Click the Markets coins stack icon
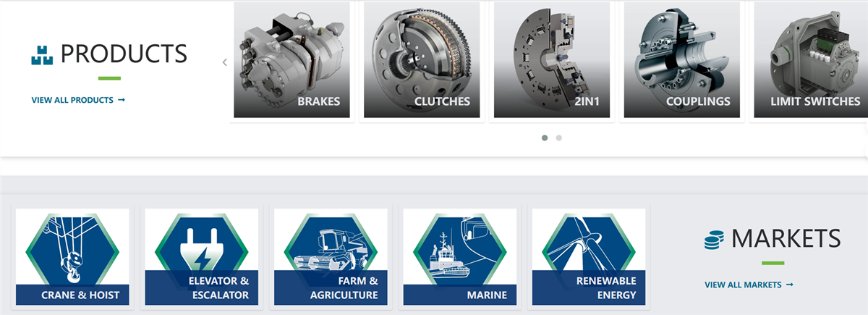The image size is (868, 315). tap(714, 240)
